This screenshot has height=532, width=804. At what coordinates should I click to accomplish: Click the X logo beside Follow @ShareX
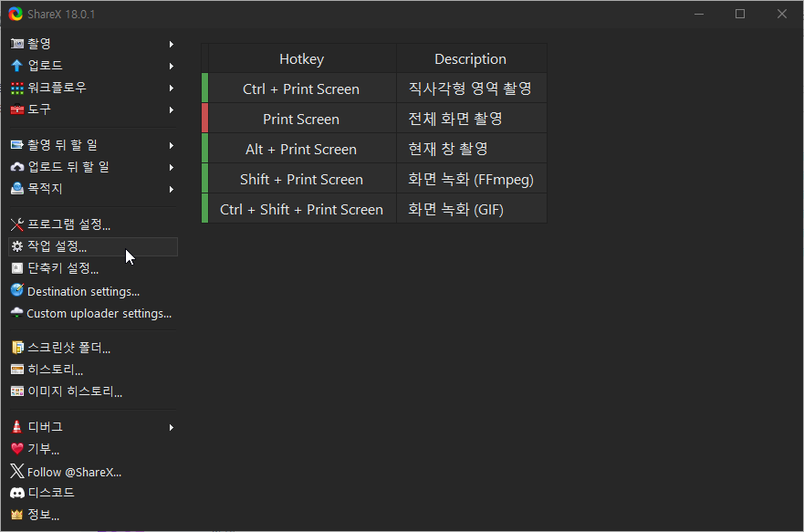(x=17, y=471)
